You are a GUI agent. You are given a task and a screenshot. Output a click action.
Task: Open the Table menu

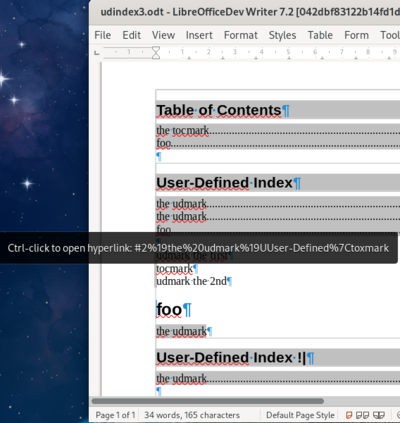pos(320,35)
